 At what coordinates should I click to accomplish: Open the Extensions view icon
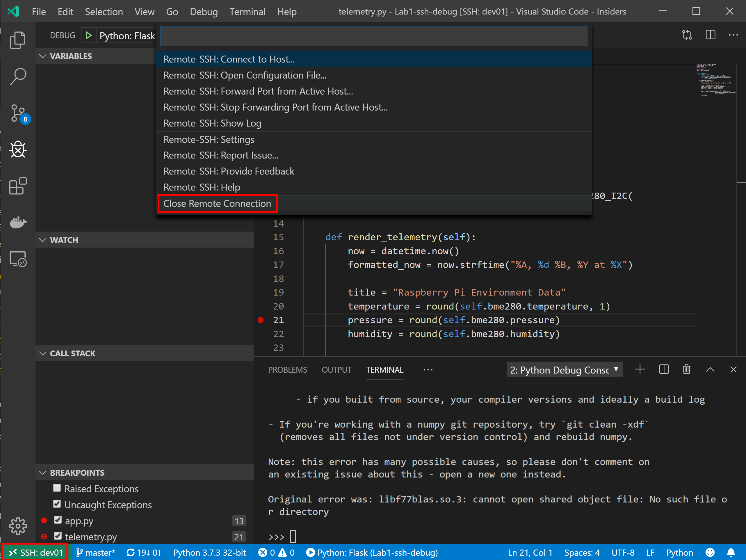coord(17,186)
